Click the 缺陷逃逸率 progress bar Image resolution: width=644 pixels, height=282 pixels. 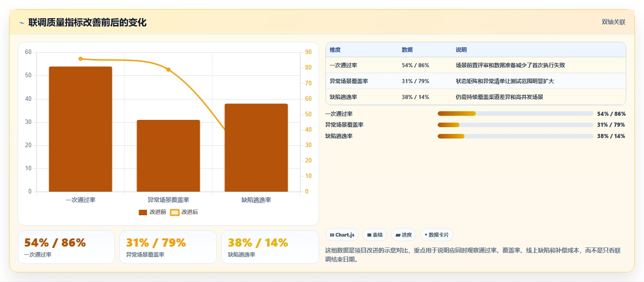click(x=515, y=136)
